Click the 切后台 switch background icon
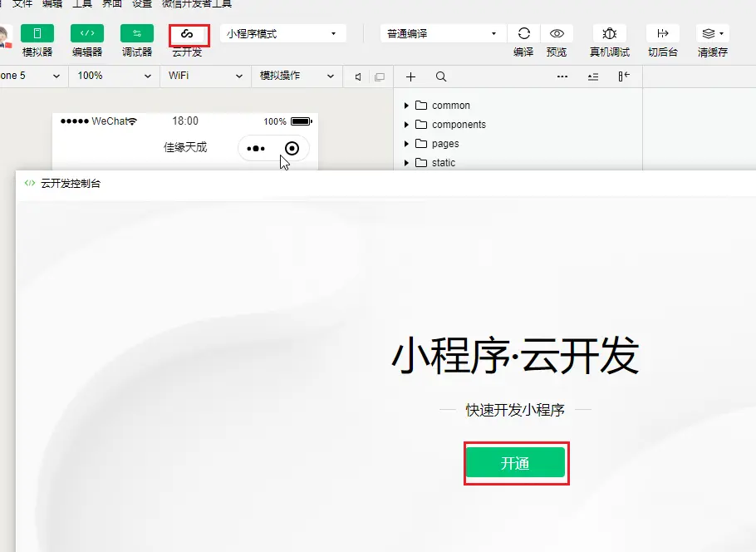This screenshot has height=552, width=756. coord(663,33)
